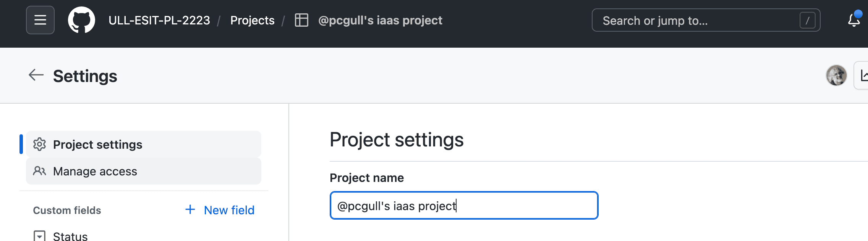Click the @pcgull's iaas project breadcrumb title
The width and height of the screenshot is (868, 241).
(x=380, y=20)
